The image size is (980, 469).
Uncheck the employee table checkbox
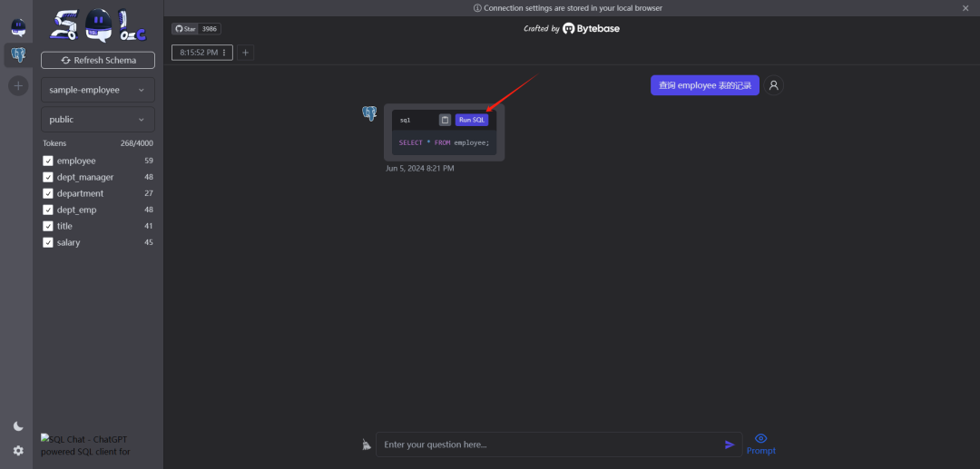pos(47,161)
